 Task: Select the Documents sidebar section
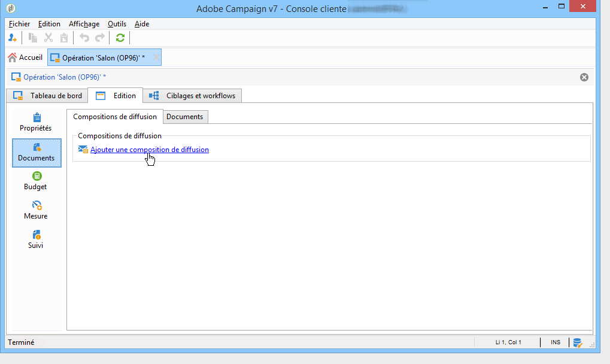pyautogui.click(x=37, y=153)
